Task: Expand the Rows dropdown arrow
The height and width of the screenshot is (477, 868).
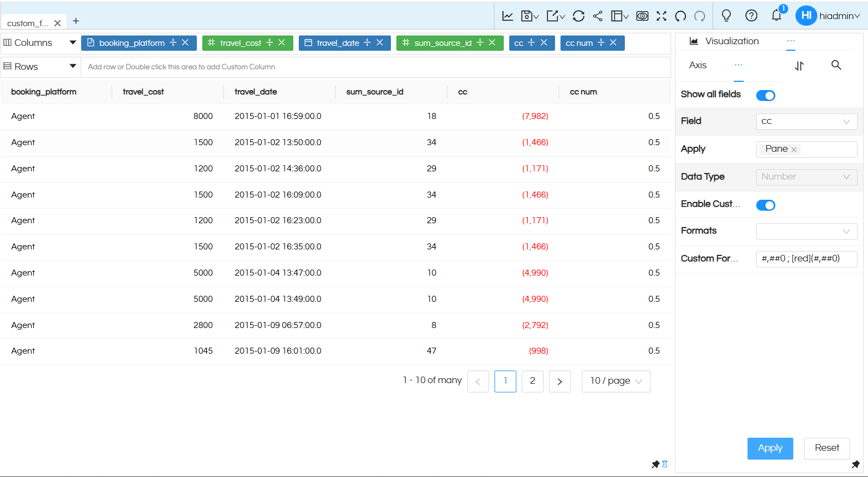Action: pyautogui.click(x=73, y=66)
